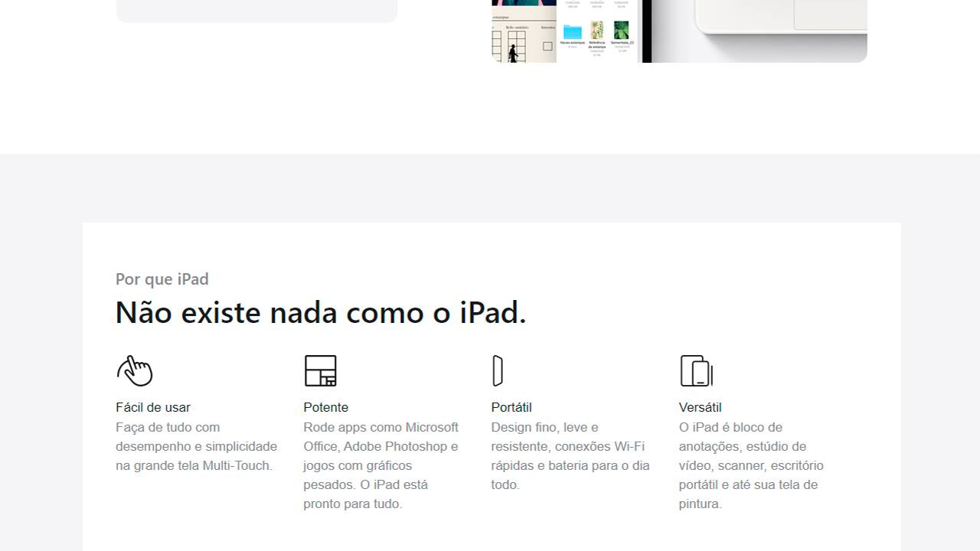Click the 'Fácil de usar' heading

(153, 407)
